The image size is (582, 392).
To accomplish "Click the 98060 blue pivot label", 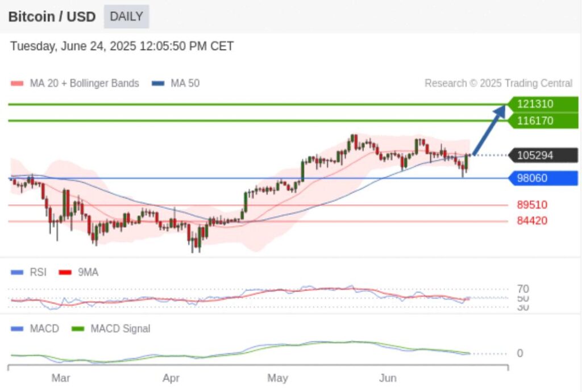I will 543,178.
